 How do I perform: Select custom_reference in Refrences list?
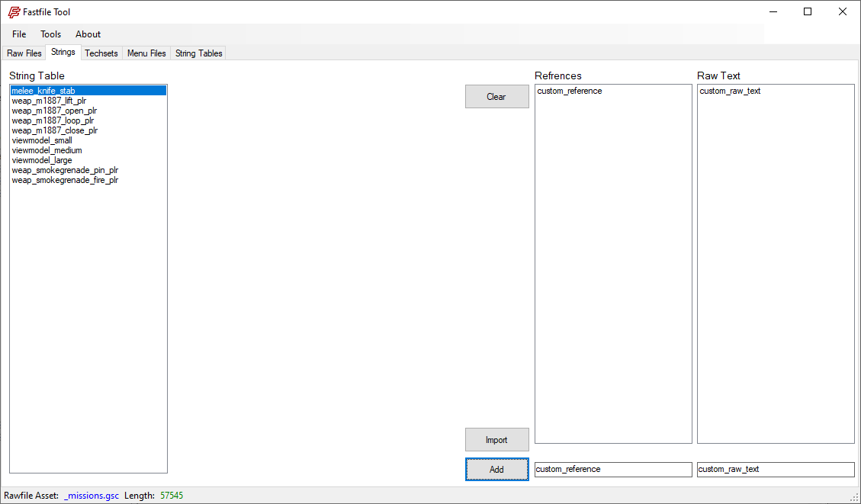coord(569,91)
